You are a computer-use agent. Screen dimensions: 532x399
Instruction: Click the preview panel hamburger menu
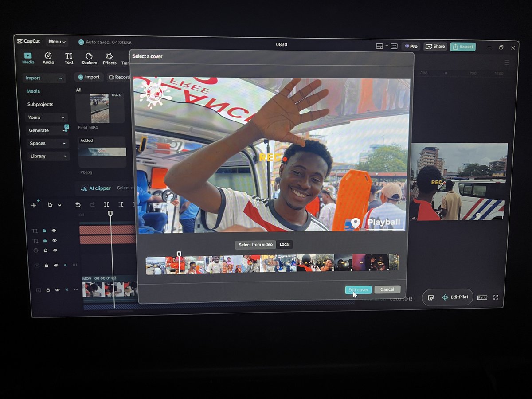[507, 63]
